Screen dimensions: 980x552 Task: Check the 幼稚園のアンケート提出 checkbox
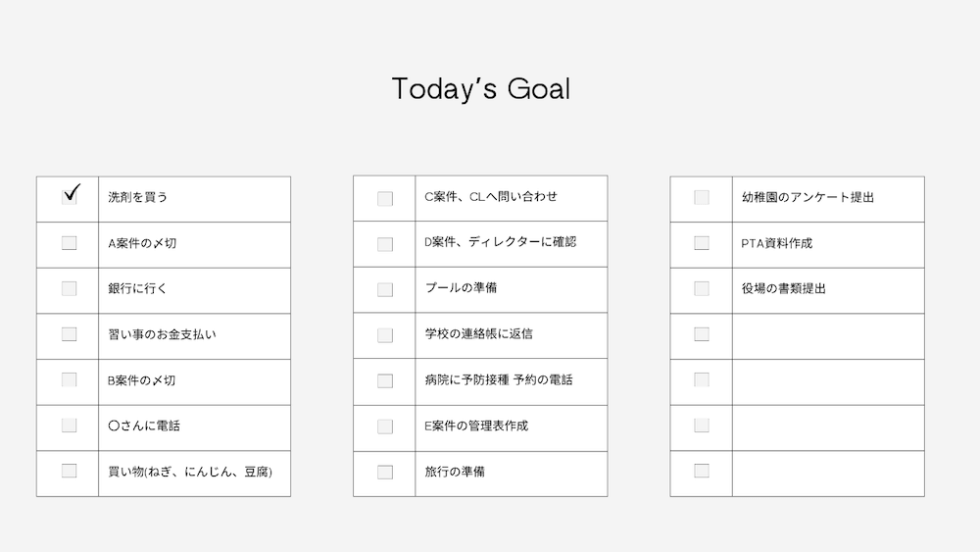(x=702, y=197)
